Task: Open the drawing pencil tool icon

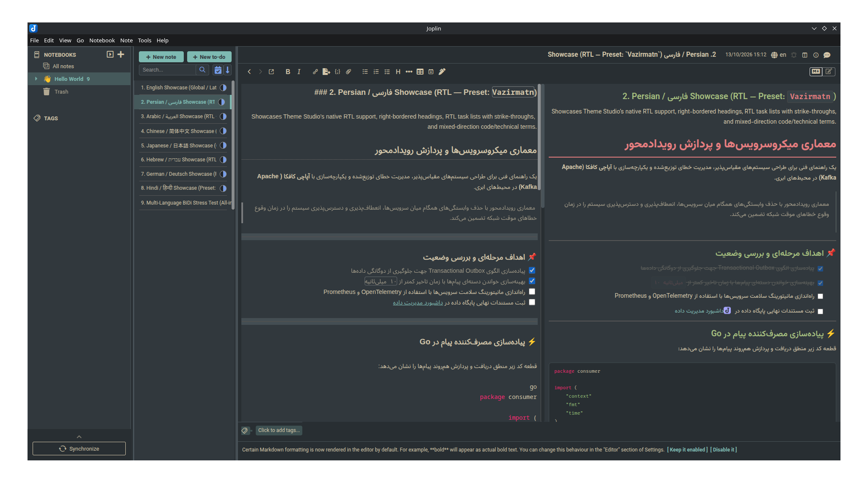Action: pos(442,72)
